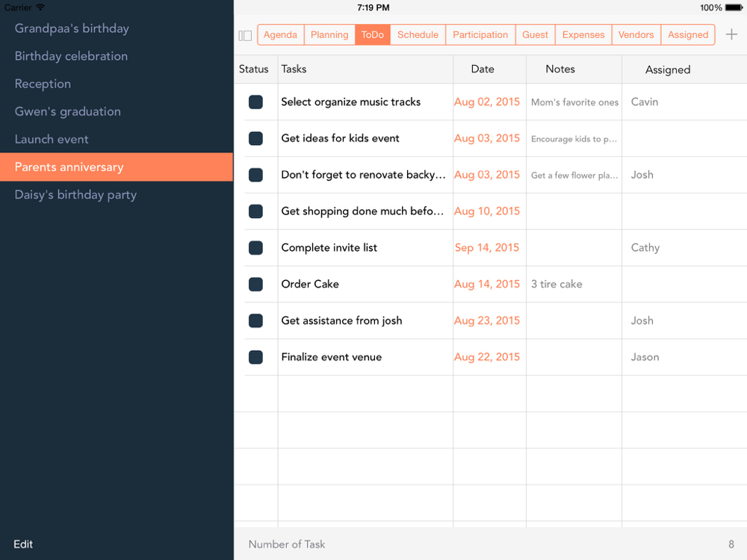Click the Notes column header
This screenshot has height=560, width=747.
click(560, 69)
